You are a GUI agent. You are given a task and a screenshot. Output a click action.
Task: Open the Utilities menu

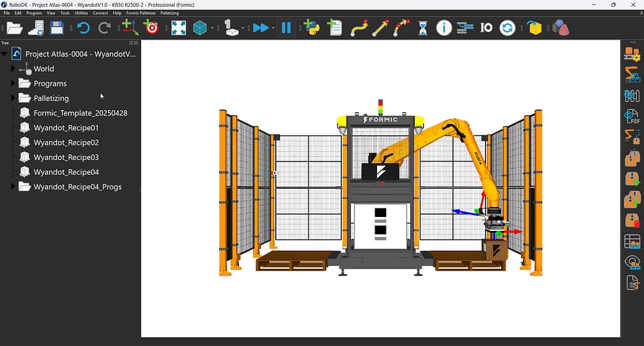[81, 13]
